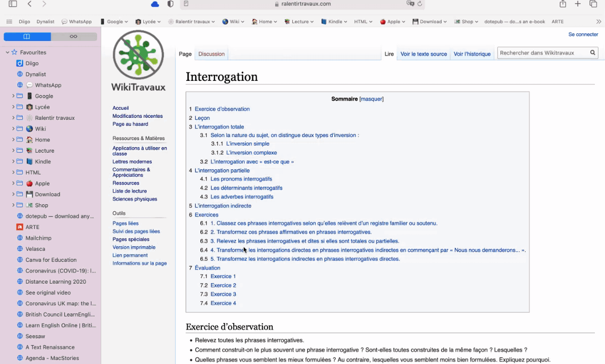The image size is (605, 364).
Task: Open the iCloud tabs icon
Action: (x=155, y=4)
